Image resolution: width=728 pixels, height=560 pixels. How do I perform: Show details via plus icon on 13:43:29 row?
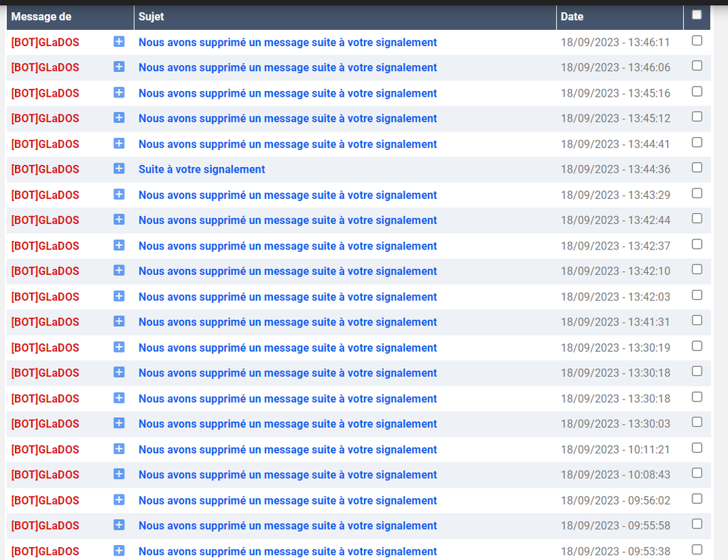[119, 195]
